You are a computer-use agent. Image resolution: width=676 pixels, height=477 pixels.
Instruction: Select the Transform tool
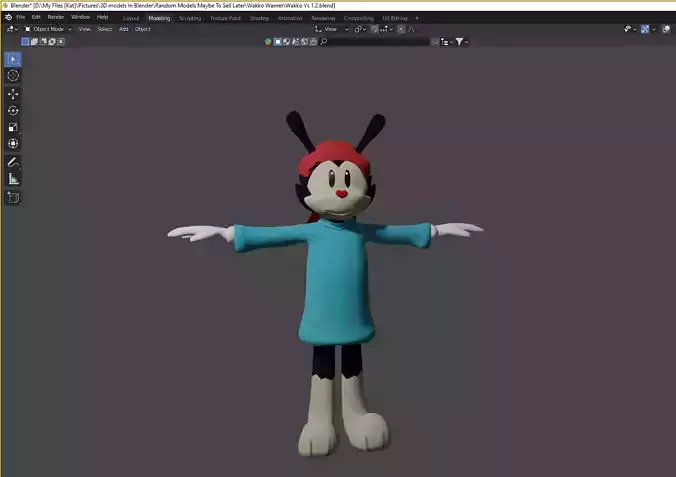pyautogui.click(x=13, y=143)
